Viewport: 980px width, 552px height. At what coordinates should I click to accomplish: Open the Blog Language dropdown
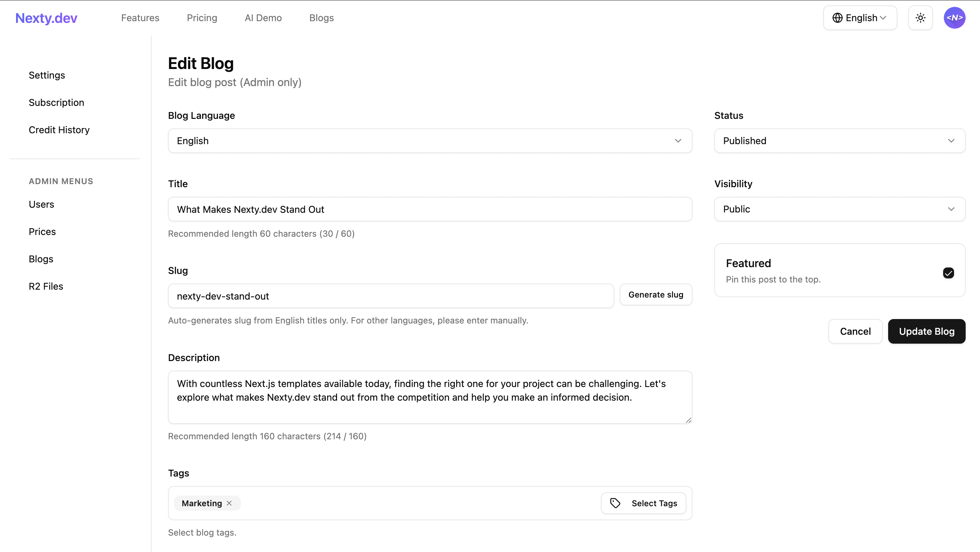[x=430, y=141]
